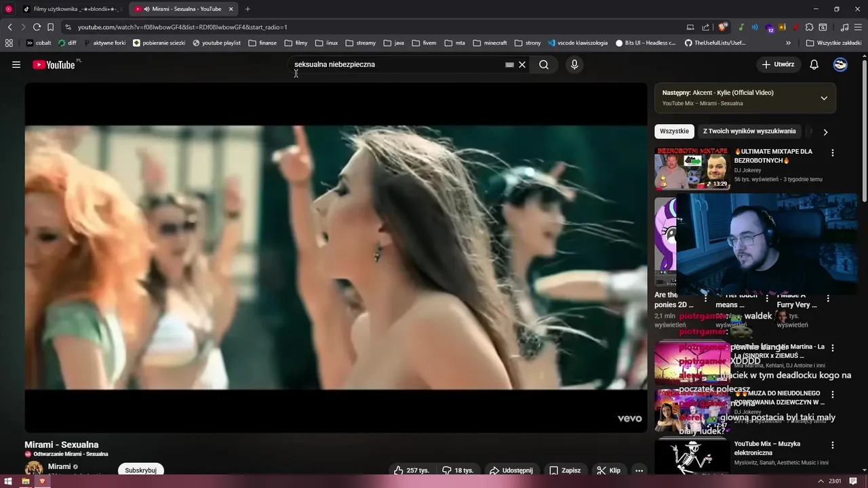The image size is (868, 488).
Task: Click the address bar URL
Action: tap(182, 27)
